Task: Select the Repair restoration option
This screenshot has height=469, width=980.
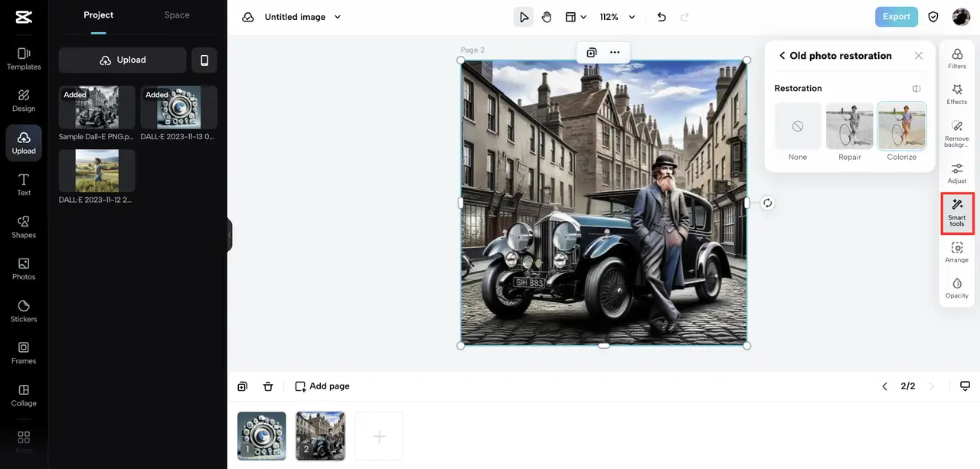Action: pos(849,126)
